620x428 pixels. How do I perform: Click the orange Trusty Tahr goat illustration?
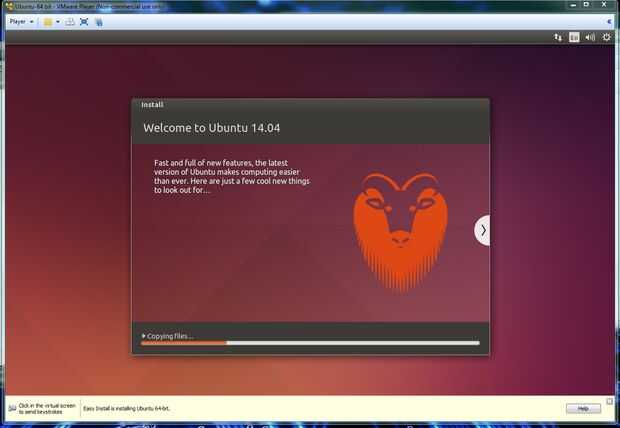pos(400,231)
